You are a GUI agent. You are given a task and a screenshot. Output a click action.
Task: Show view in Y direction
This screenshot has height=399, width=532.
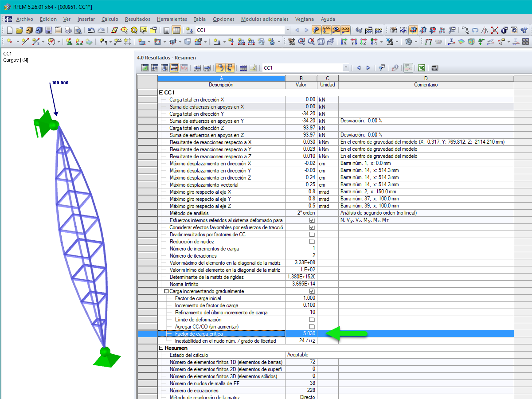[x=353, y=42]
